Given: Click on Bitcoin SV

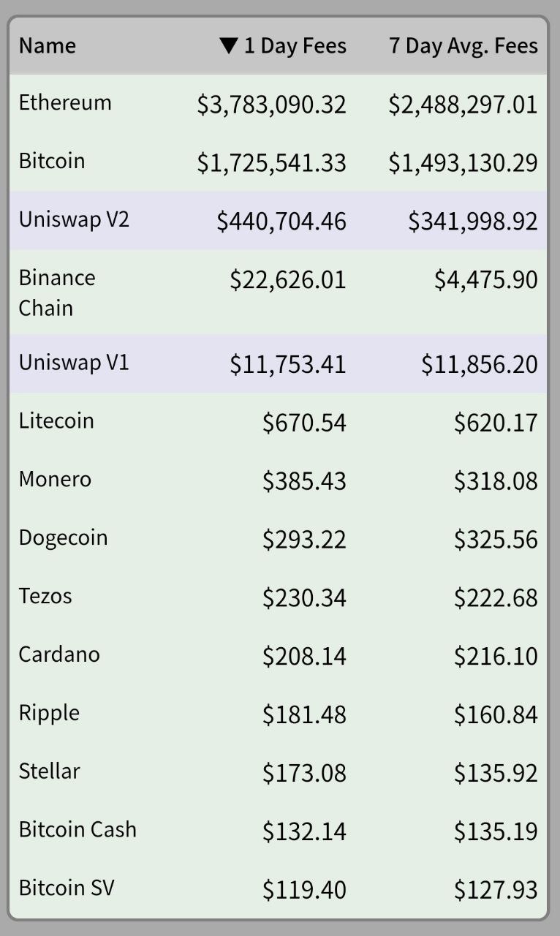Looking at the screenshot, I should 67,888.
